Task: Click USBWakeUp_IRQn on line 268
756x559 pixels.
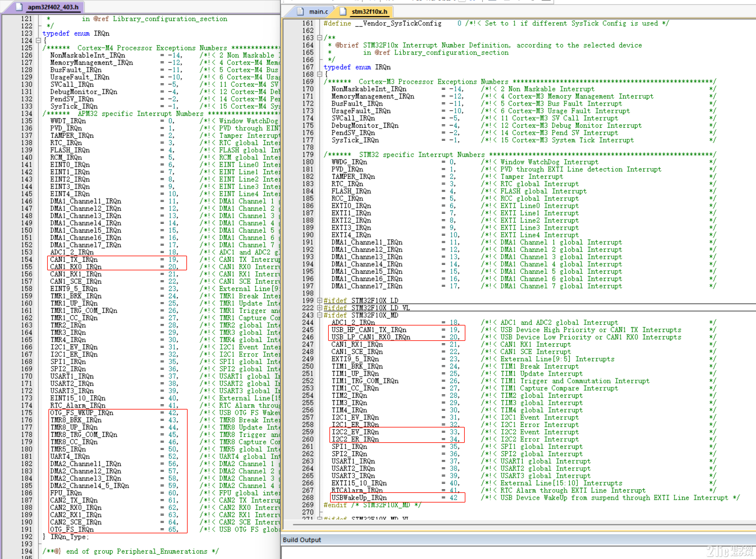Action: (x=359, y=498)
